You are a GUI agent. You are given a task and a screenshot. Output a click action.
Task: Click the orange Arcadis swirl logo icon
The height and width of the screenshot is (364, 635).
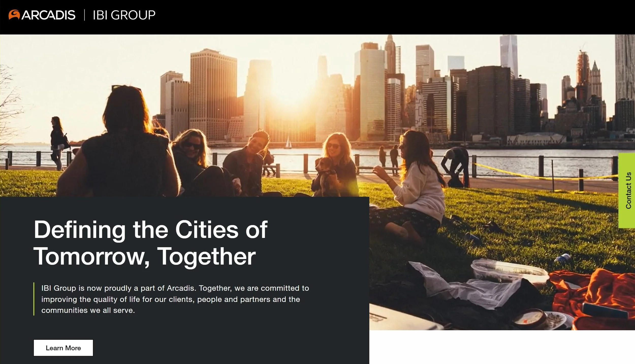pyautogui.click(x=14, y=15)
